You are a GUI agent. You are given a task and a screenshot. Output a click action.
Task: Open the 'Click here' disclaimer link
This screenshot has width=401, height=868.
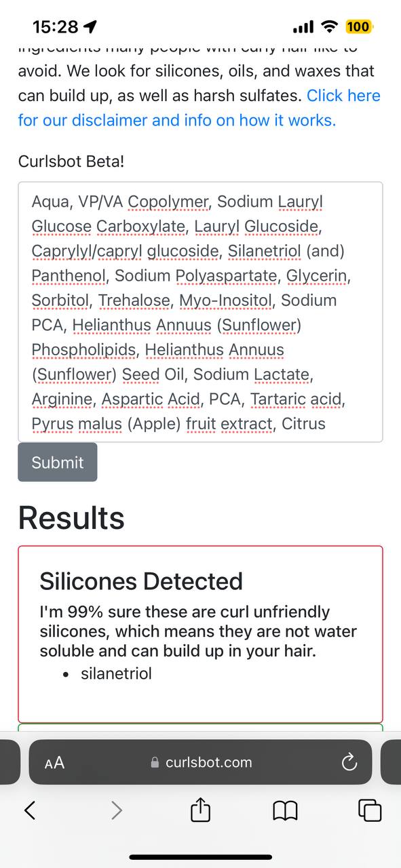[343, 96]
